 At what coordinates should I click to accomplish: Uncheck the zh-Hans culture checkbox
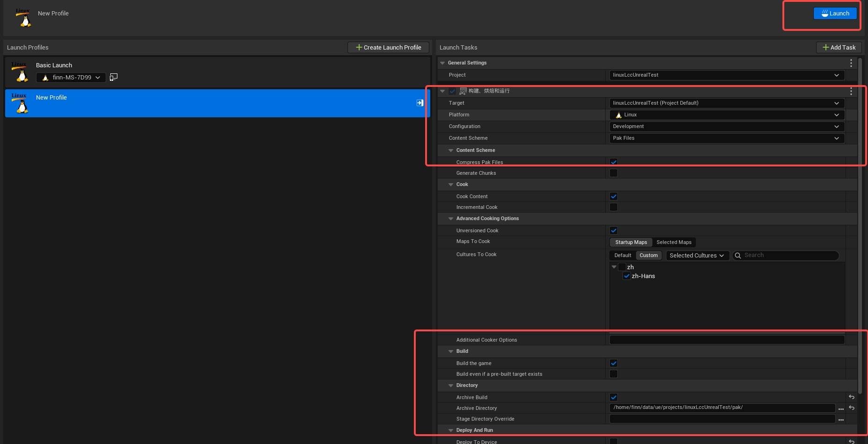point(627,276)
